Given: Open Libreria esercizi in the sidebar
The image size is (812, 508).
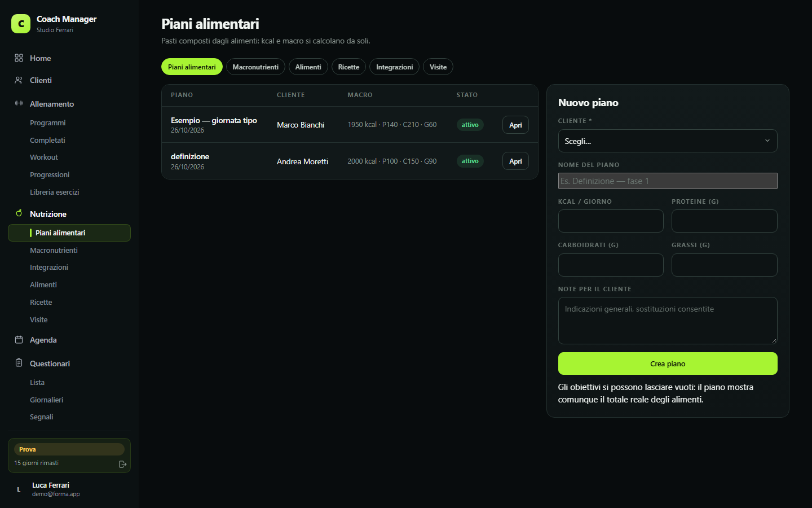Looking at the screenshot, I should click(x=54, y=192).
